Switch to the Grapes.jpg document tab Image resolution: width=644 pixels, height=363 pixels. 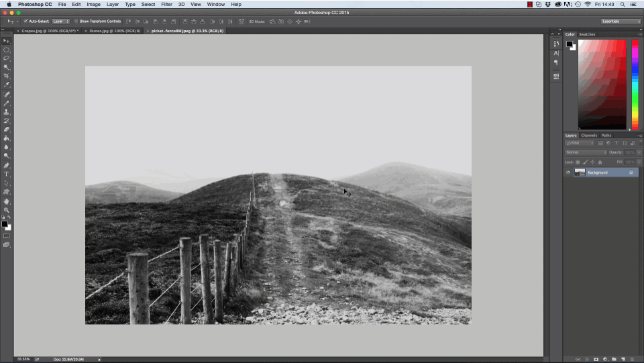coord(48,31)
